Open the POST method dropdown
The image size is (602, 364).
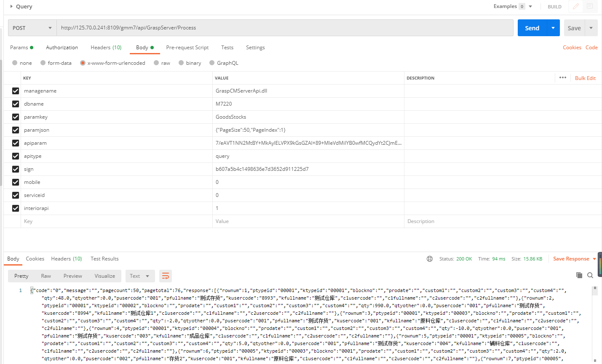coord(32,28)
